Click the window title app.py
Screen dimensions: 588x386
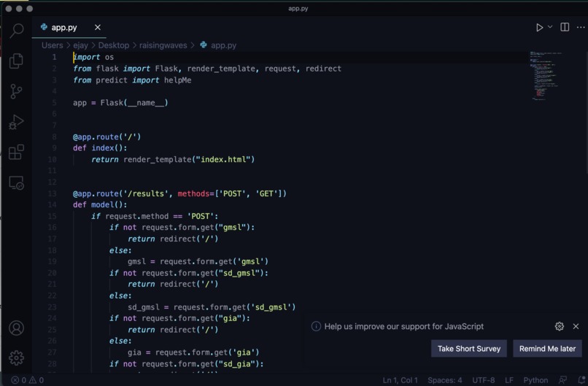298,8
